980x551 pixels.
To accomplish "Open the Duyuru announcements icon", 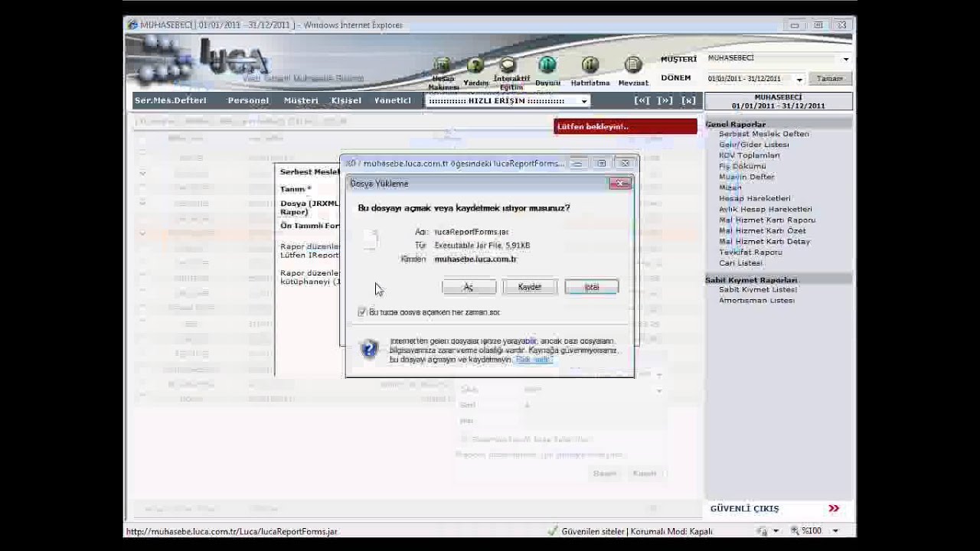I will [x=547, y=65].
